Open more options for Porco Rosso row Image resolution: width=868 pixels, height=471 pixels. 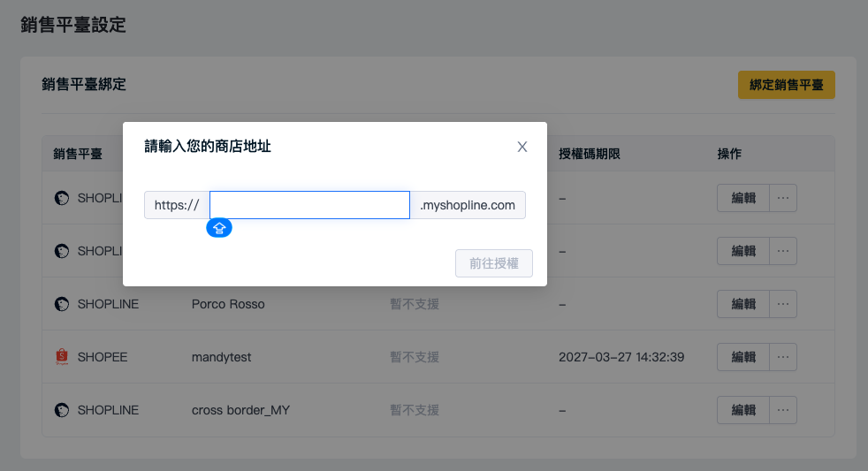(x=783, y=304)
